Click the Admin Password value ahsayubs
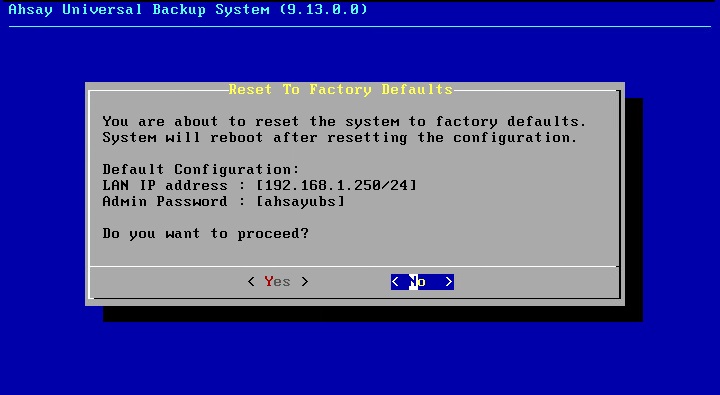Image resolution: width=720 pixels, height=395 pixels. (x=301, y=201)
